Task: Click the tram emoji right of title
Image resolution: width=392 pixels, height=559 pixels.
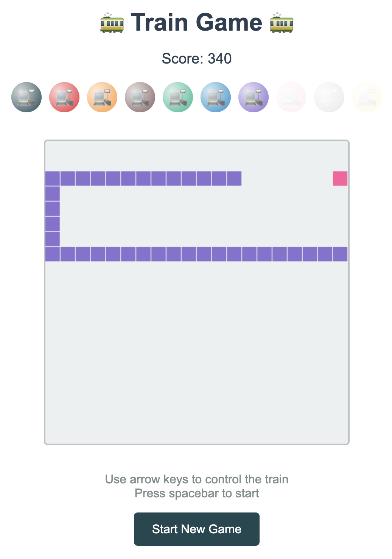Action: 282,23
